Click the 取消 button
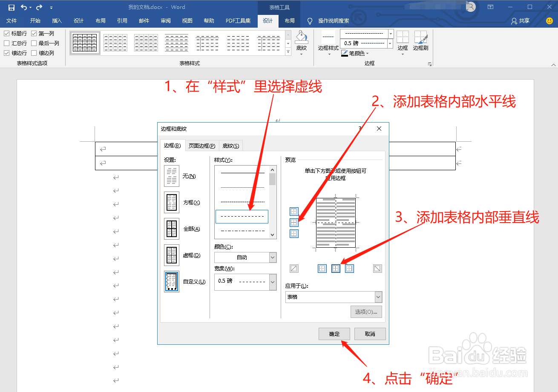 click(370, 334)
